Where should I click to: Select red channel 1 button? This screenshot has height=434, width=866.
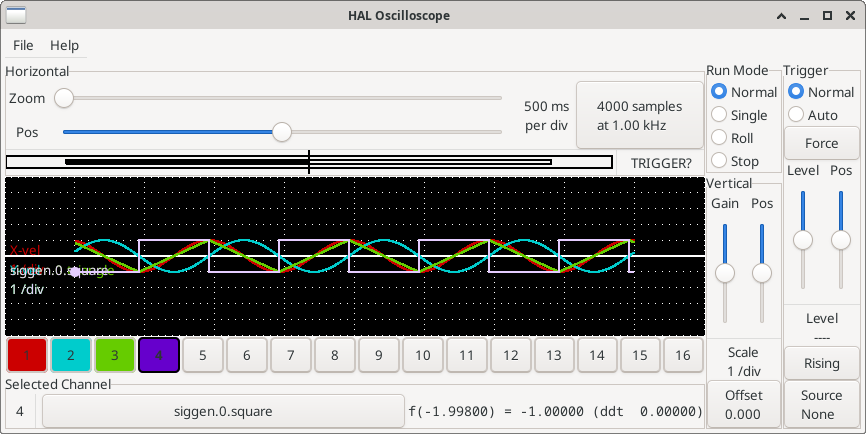pyautogui.click(x=27, y=355)
